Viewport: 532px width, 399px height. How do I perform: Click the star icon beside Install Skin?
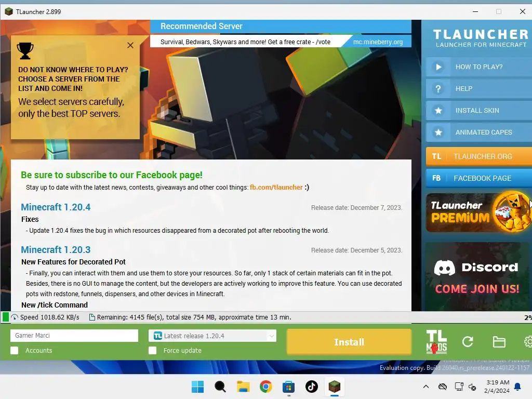438,110
